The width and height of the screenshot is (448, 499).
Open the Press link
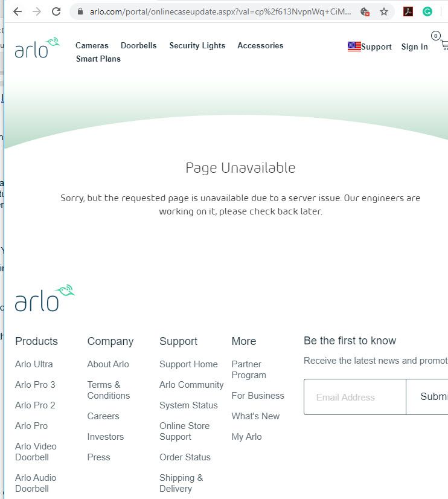tap(99, 457)
